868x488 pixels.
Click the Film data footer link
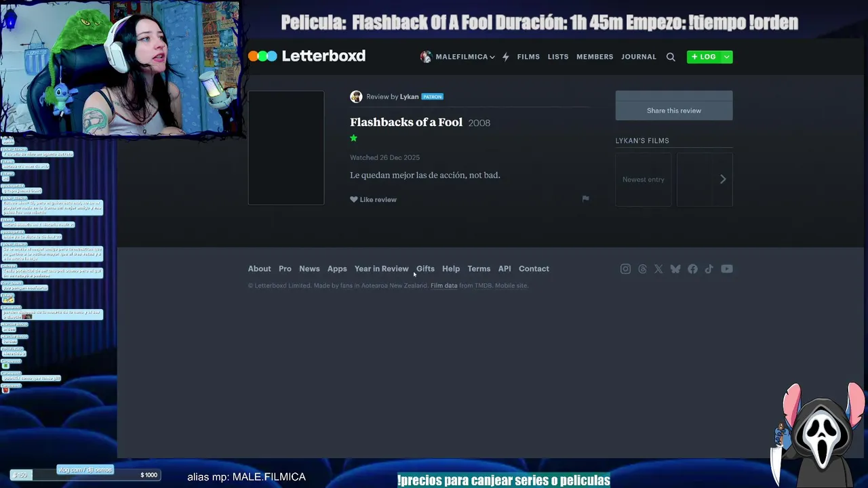coord(444,286)
